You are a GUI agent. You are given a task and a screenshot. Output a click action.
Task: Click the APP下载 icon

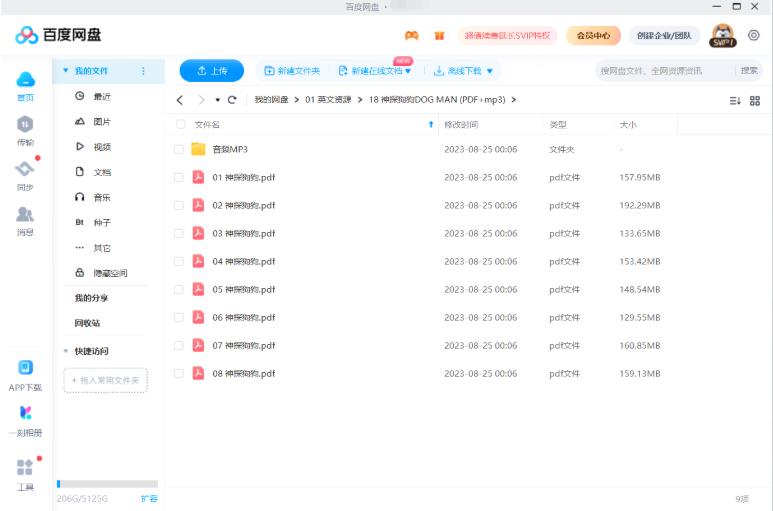pyautogui.click(x=25, y=368)
